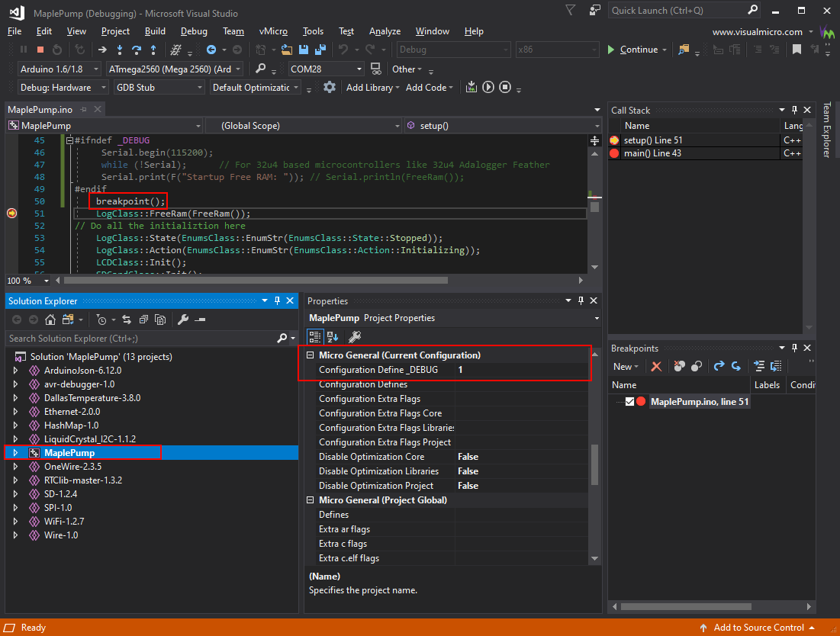Viewport: 840px width, 636px height.
Task: Click the Home icon in Solution Explorer
Action: pos(50,320)
